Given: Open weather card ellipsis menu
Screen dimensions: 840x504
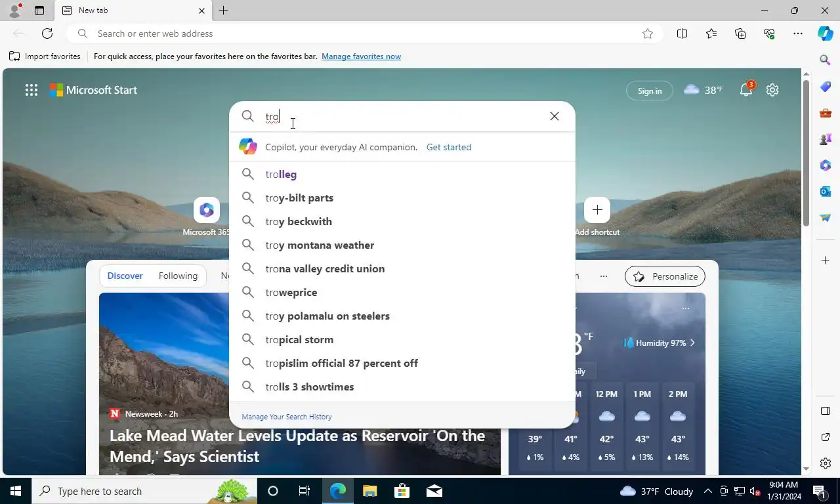Looking at the screenshot, I should [x=685, y=308].
